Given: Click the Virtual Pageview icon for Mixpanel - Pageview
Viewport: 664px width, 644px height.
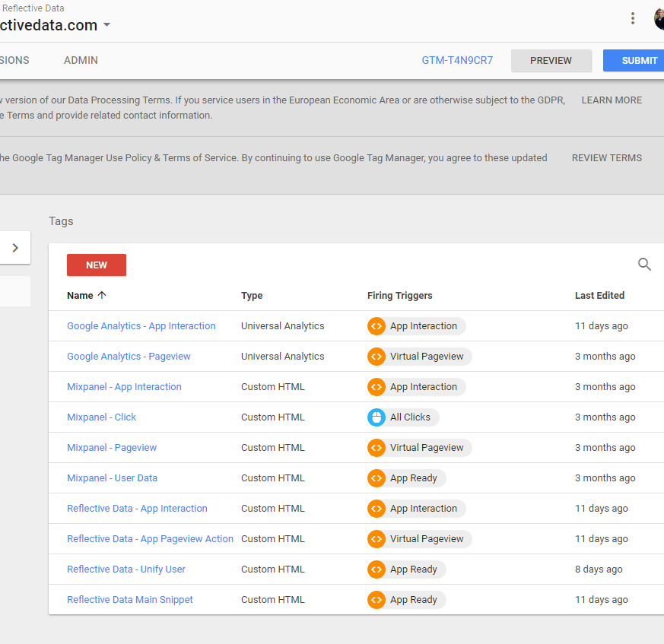Looking at the screenshot, I should (x=376, y=448).
